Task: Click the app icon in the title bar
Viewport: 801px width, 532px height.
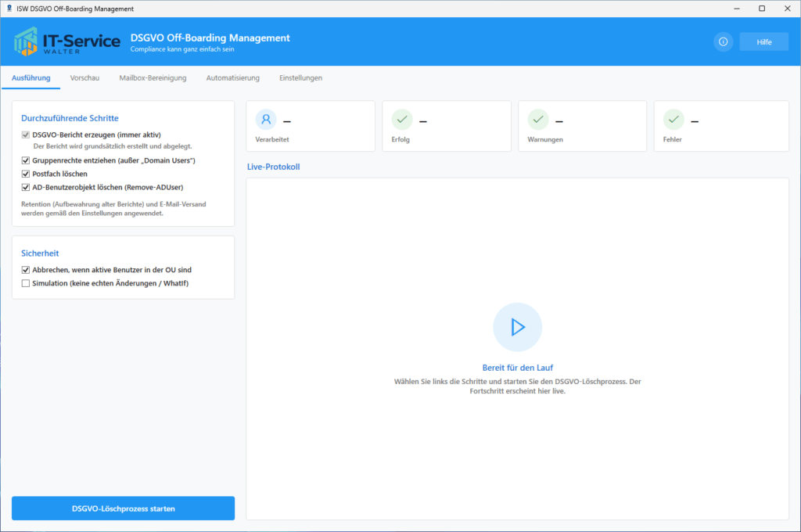Action: 9,8
